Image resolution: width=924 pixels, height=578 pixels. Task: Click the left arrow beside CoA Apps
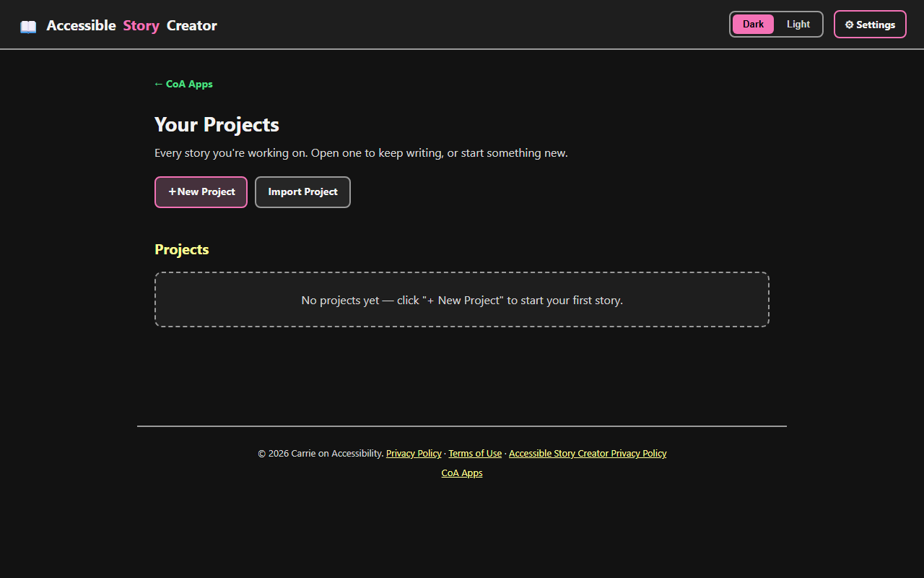(x=159, y=84)
